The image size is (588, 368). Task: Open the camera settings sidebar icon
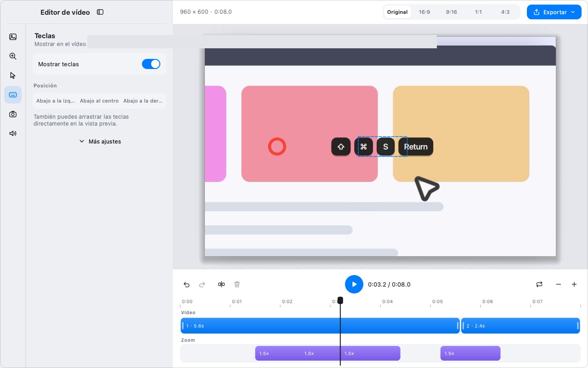(13, 114)
